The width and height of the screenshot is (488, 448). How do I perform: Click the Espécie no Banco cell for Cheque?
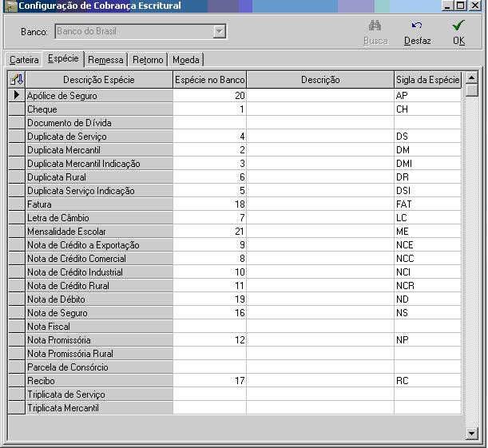point(209,109)
